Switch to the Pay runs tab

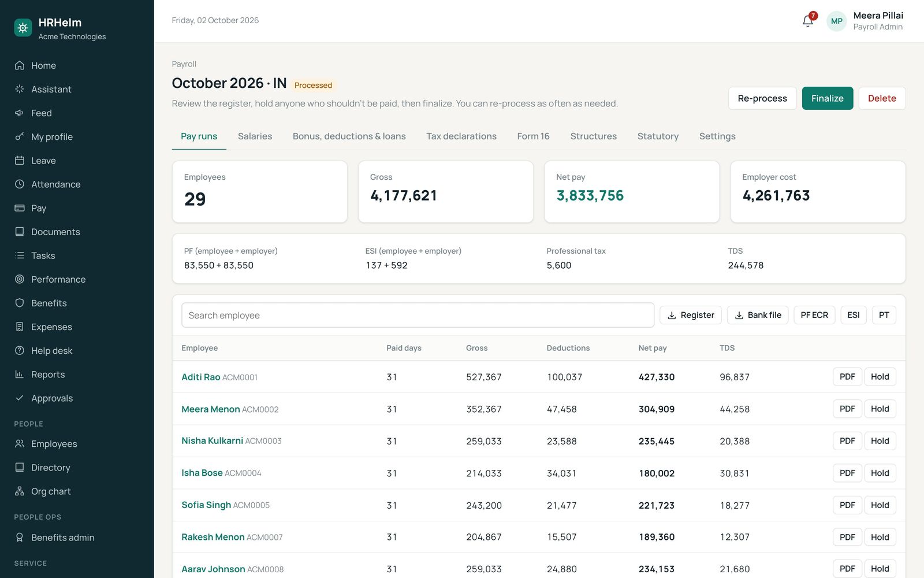(199, 136)
